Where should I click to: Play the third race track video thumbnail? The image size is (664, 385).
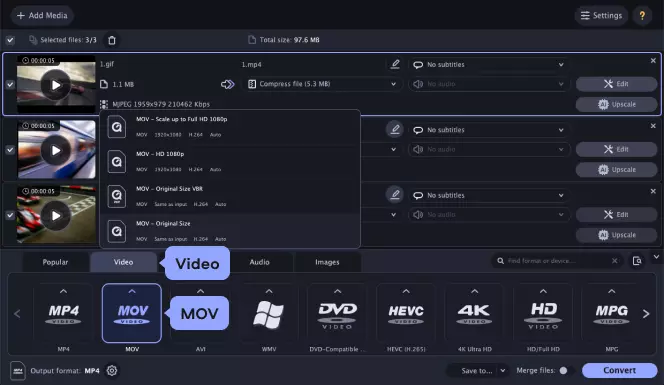[56, 216]
